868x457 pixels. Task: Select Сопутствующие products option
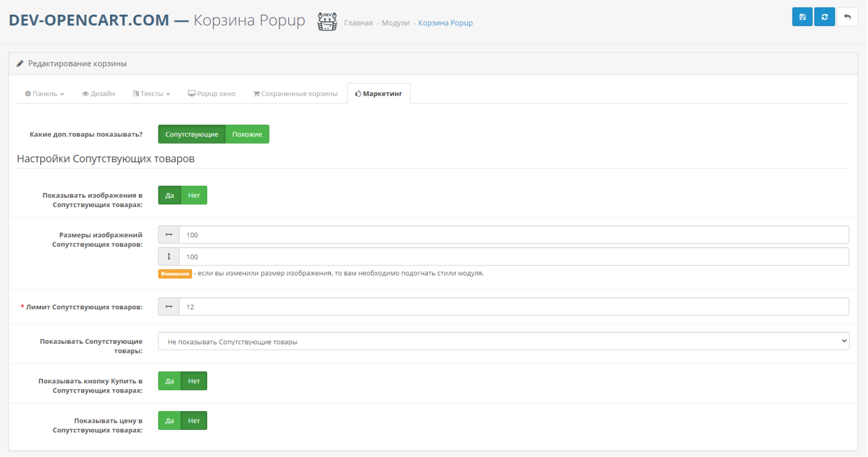(x=192, y=134)
